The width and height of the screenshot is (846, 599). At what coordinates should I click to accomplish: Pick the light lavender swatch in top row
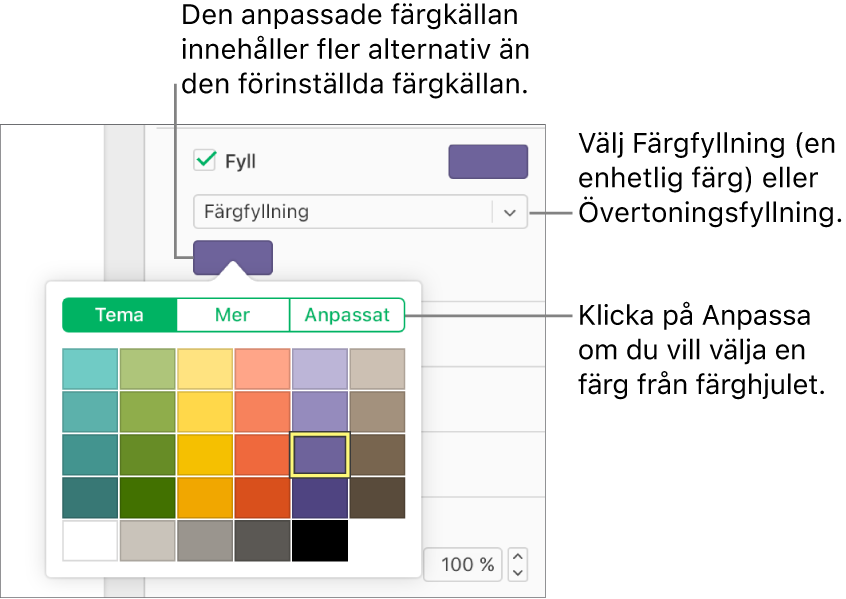tap(320, 369)
